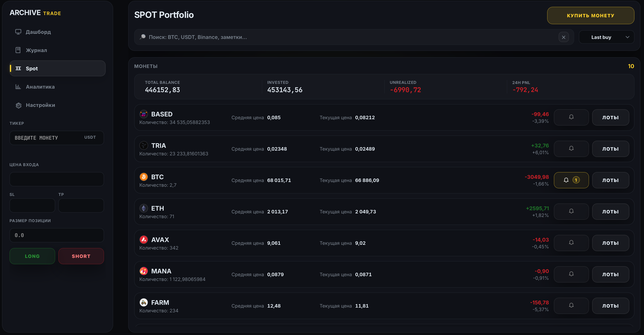The image size is (644, 335).
Task: Click the MANA coin logo
Action: click(x=144, y=271)
